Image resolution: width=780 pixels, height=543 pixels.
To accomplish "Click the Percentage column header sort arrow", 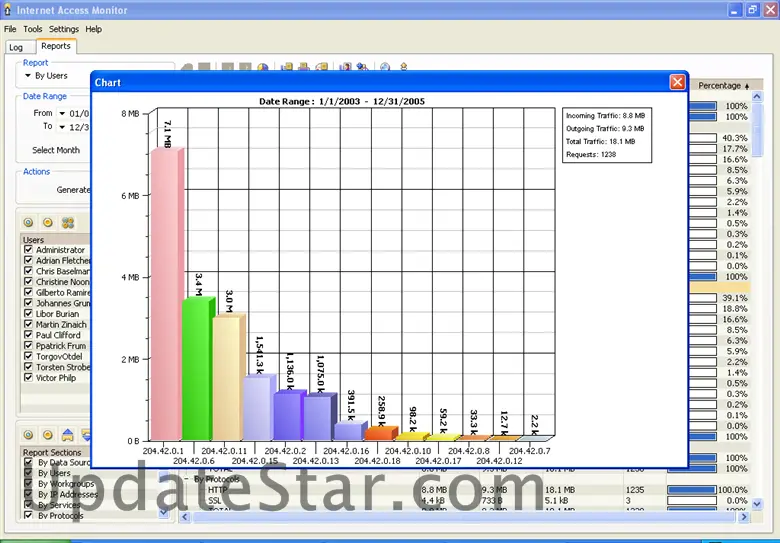I will (747, 86).
